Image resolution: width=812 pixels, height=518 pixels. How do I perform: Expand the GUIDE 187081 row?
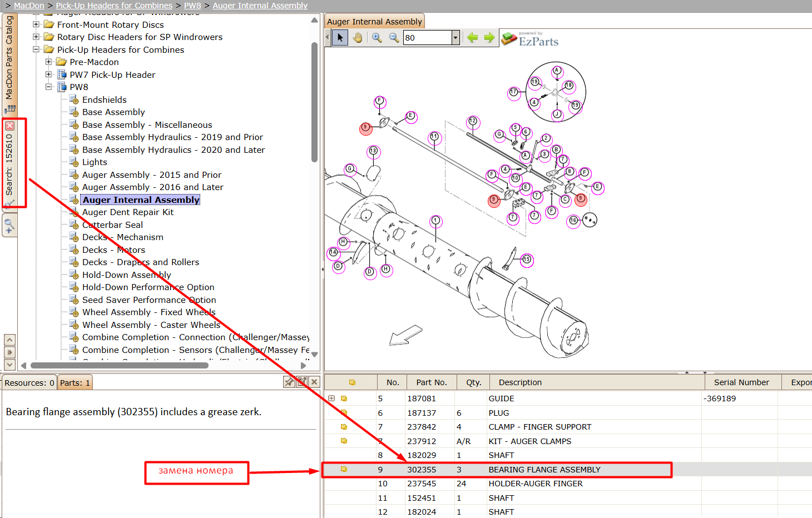click(331, 399)
